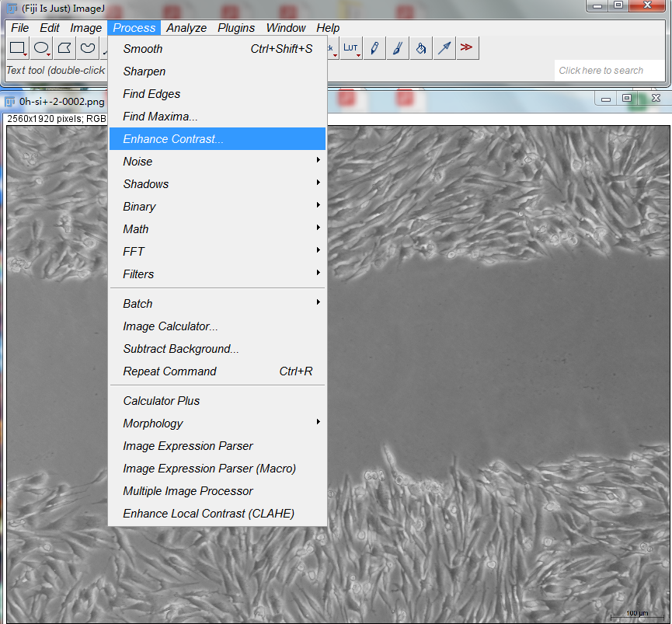Expand the FFT submenu
This screenshot has height=624, width=672.
point(218,252)
